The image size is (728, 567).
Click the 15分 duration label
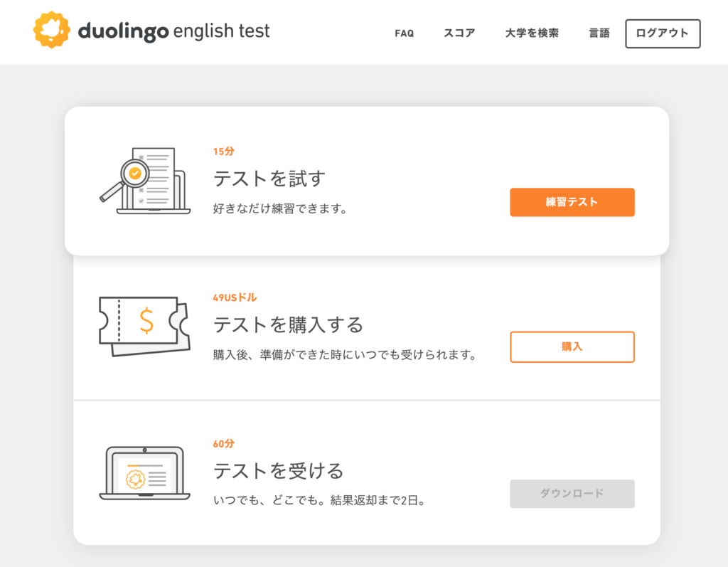tap(223, 152)
